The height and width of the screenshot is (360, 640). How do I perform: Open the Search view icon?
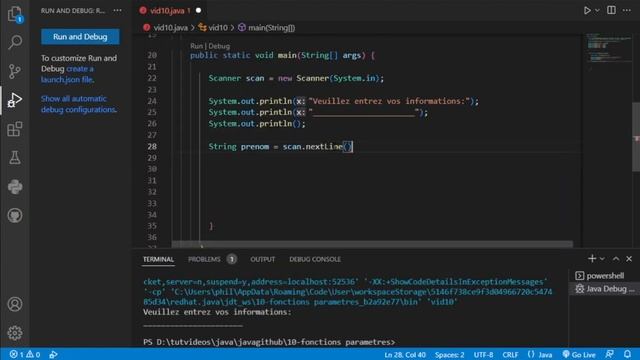(15, 42)
